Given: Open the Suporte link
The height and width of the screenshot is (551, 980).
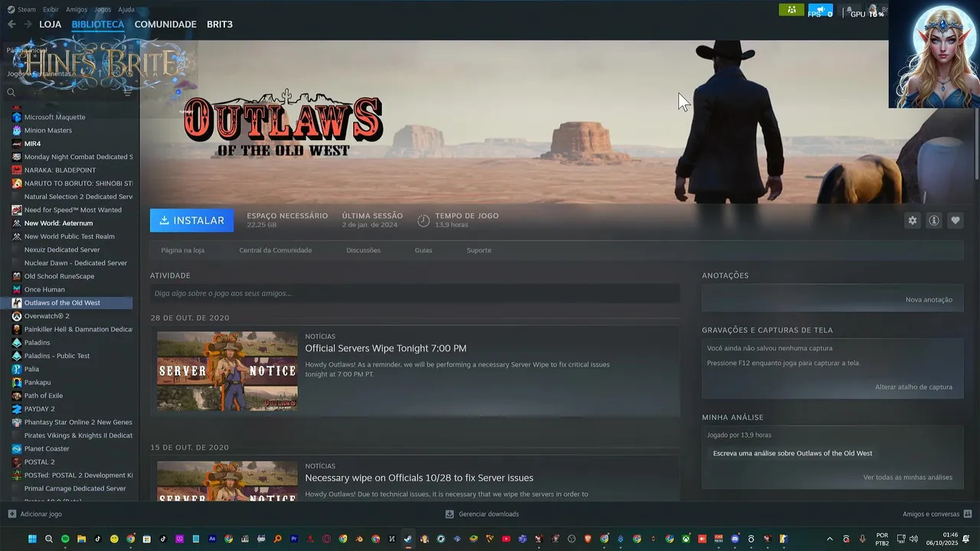Looking at the screenshot, I should pyautogui.click(x=479, y=250).
